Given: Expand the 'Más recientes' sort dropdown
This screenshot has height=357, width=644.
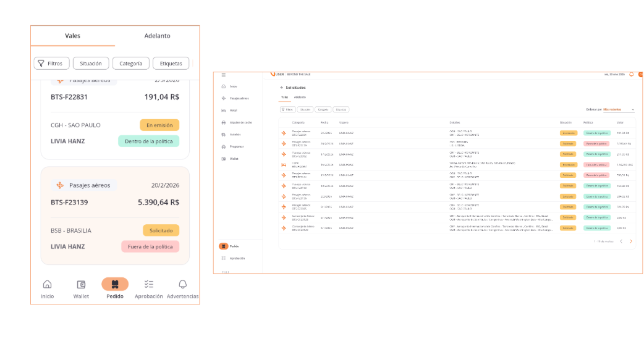Looking at the screenshot, I should [x=619, y=109].
